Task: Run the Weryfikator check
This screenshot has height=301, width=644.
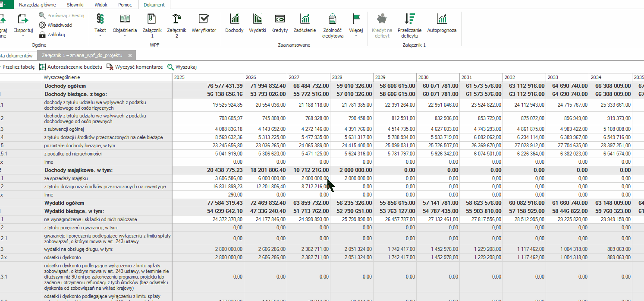Action: (204, 23)
